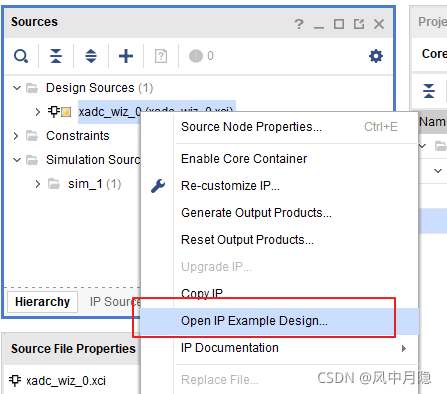Image resolution: width=447 pixels, height=394 pixels.
Task: Minimize the Sources panel
Action: pyautogui.click(x=319, y=27)
